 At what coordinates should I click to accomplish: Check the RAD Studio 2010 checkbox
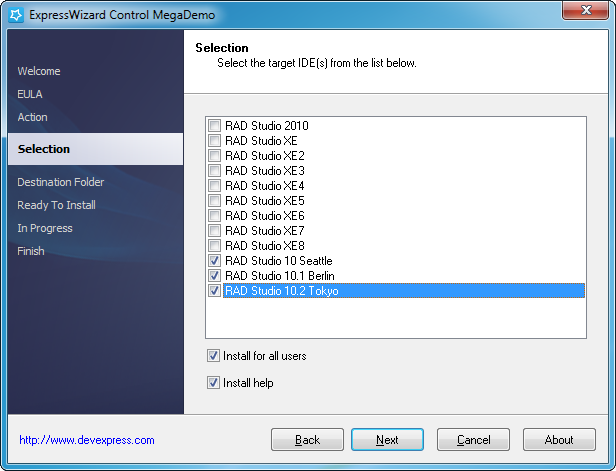[214, 126]
